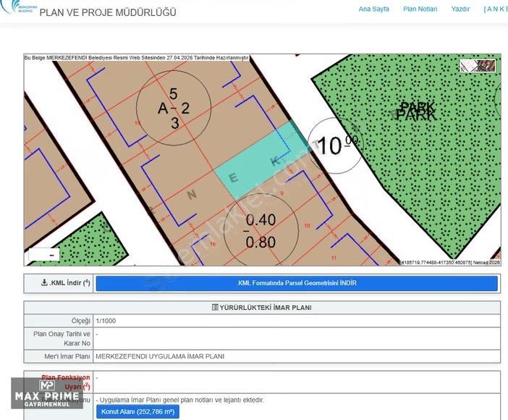
Task: Click the Konut Alanı (252,786 m²) button
Action: pyautogui.click(x=137, y=412)
